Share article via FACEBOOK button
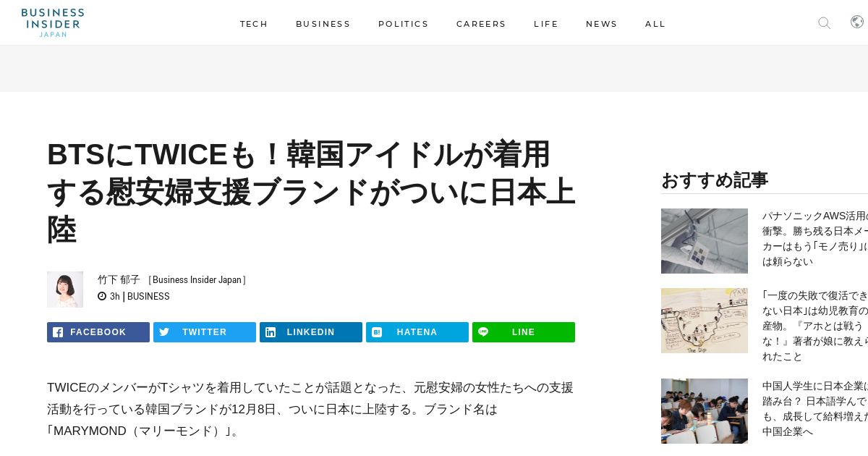 (98, 332)
